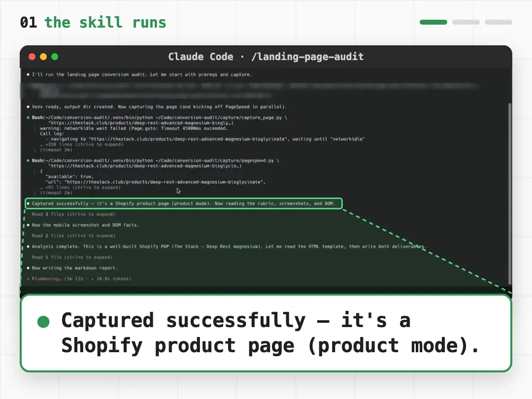The height and width of the screenshot is (399, 532).
Task: Click "Now the mobile screenshot and DOM facts."
Action: [86, 225]
